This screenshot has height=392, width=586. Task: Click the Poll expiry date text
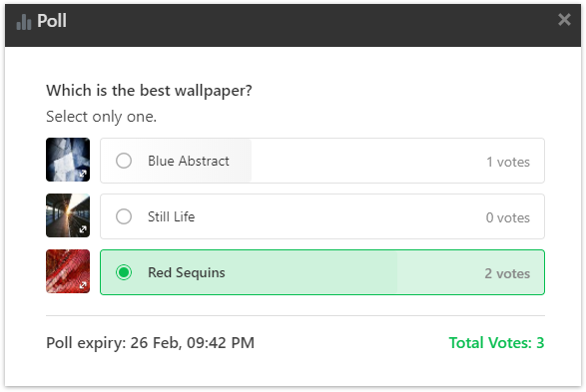(x=150, y=343)
